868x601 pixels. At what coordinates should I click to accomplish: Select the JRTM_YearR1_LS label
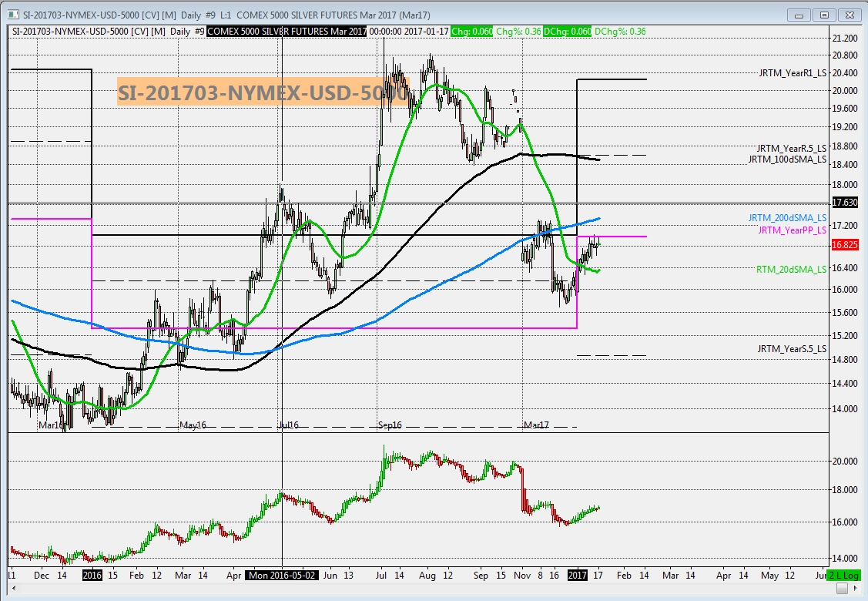coord(793,72)
